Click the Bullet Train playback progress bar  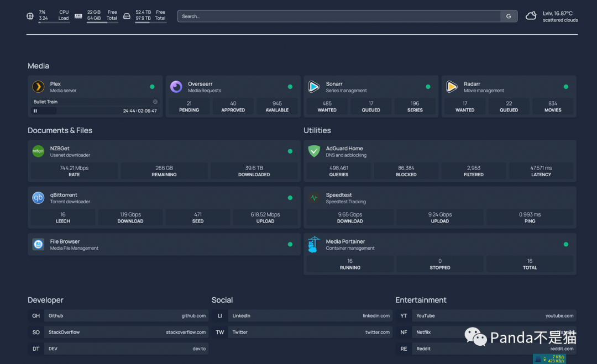point(95,110)
